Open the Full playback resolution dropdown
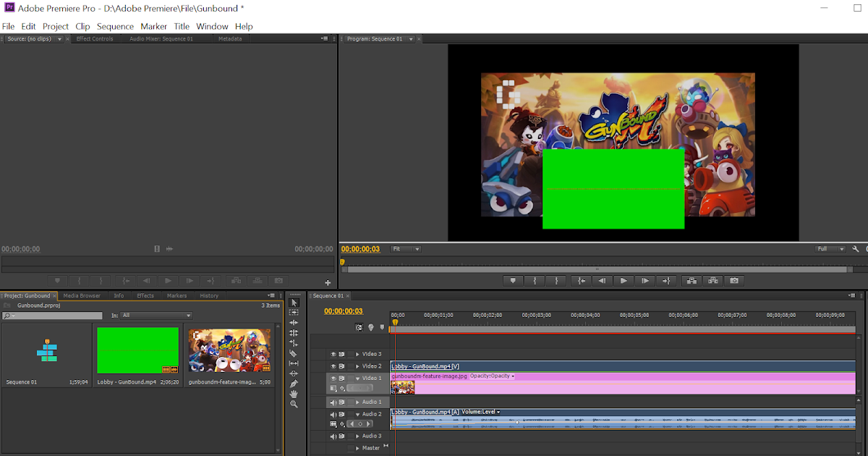Viewport: 868px width, 456px height. tap(830, 249)
